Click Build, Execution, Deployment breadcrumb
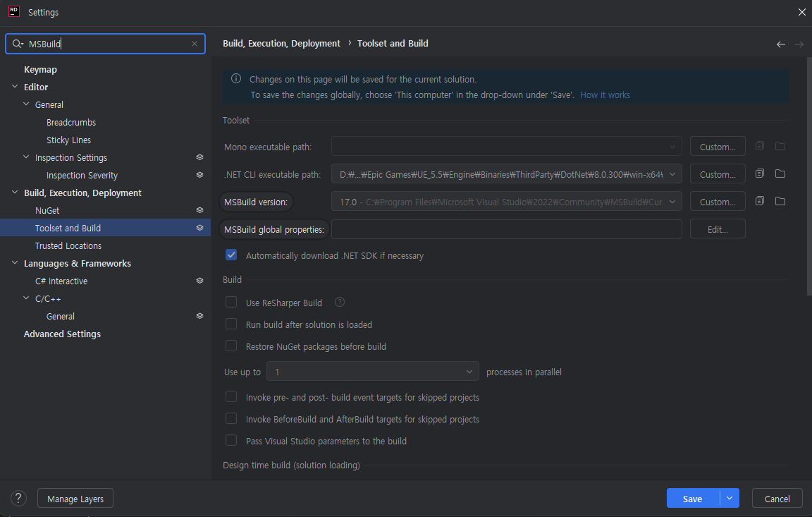This screenshot has height=517, width=812. [281, 44]
